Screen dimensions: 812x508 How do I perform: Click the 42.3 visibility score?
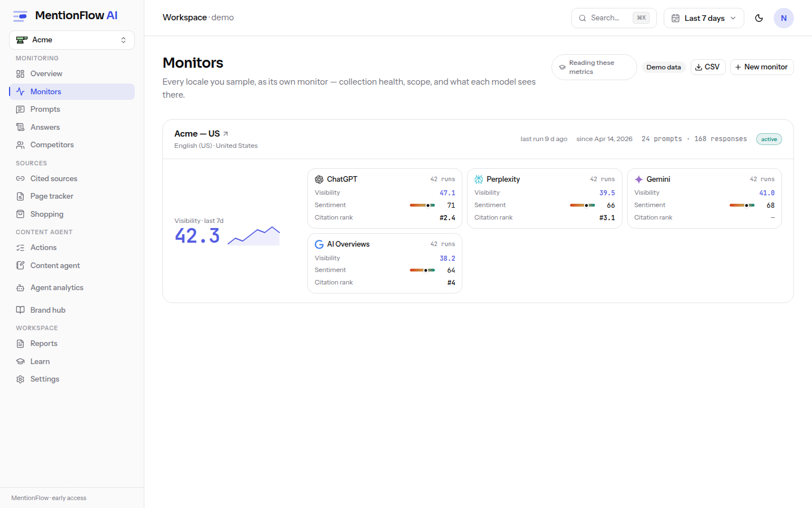coord(197,236)
